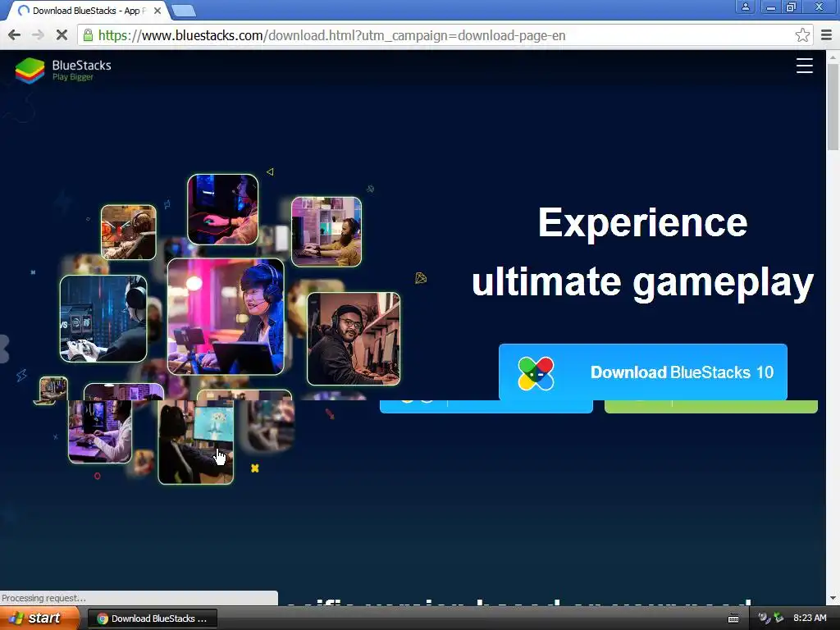
Task: Open the BlueStacks hamburger menu
Action: (804, 66)
